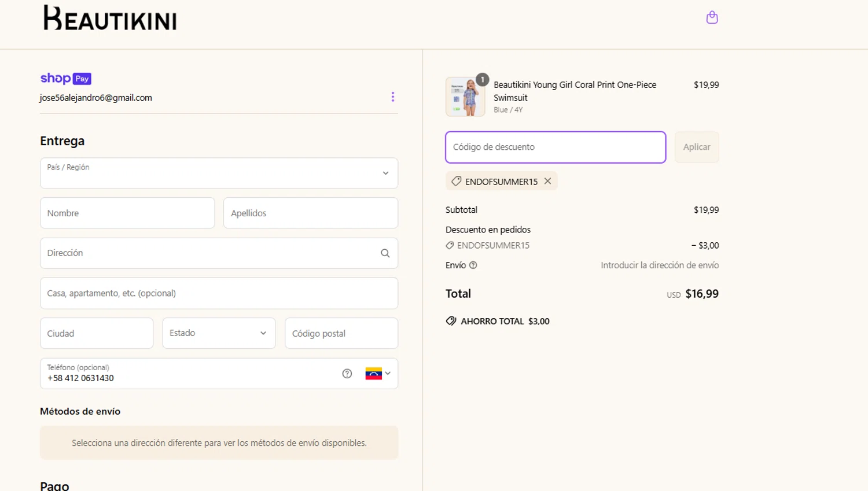Click the Shop Pay logo

[x=65, y=78]
